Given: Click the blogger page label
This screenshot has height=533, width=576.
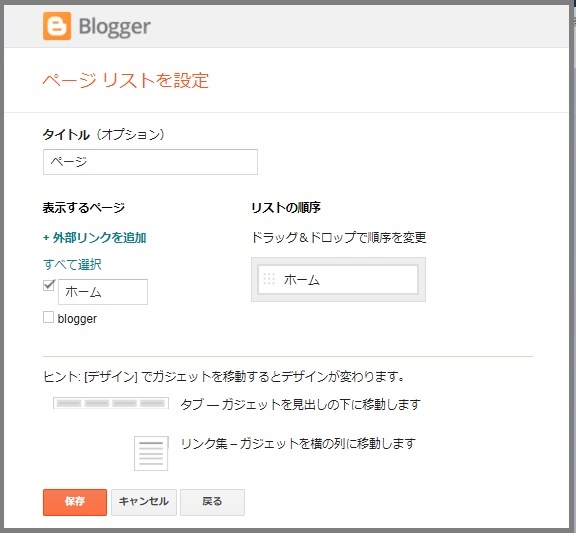Looking at the screenshot, I should pyautogui.click(x=77, y=318).
